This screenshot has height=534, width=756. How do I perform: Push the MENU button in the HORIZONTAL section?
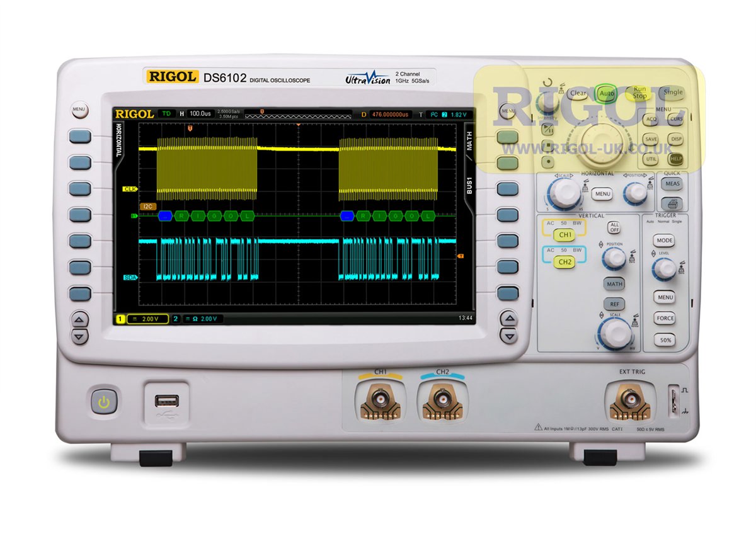tap(602, 194)
